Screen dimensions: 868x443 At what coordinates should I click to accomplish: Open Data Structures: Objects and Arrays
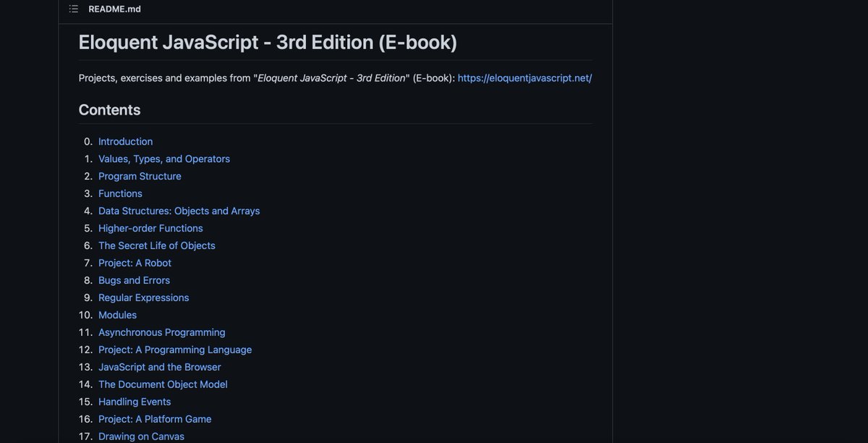click(x=179, y=211)
